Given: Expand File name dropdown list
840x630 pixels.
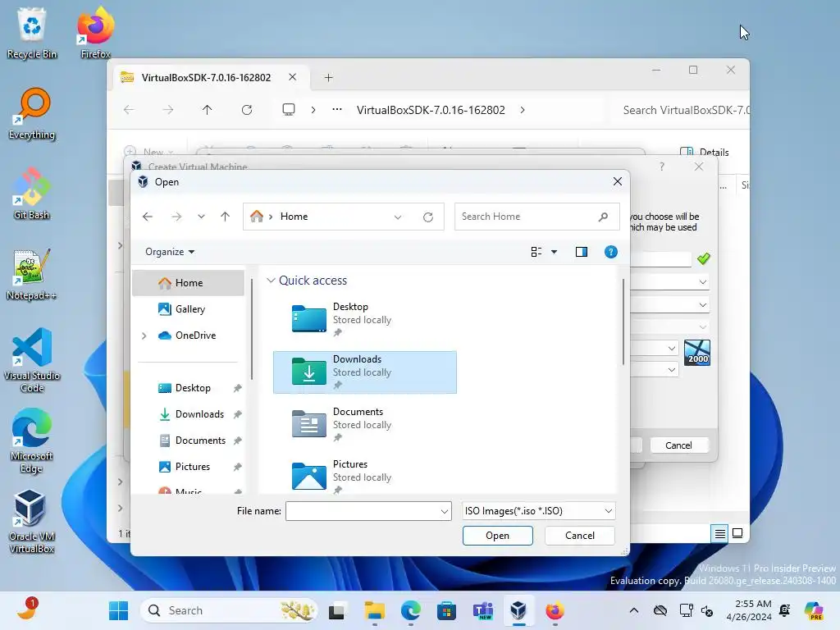Looking at the screenshot, I should click(x=445, y=511).
